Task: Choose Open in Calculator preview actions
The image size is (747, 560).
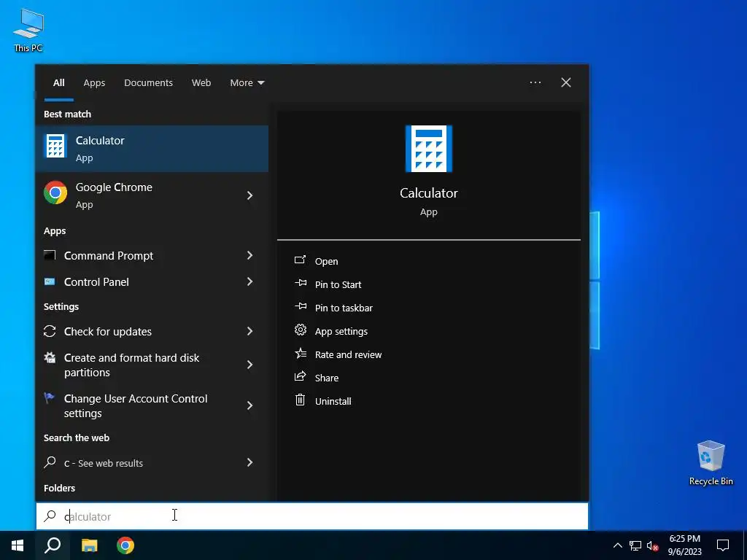Action: (326, 262)
